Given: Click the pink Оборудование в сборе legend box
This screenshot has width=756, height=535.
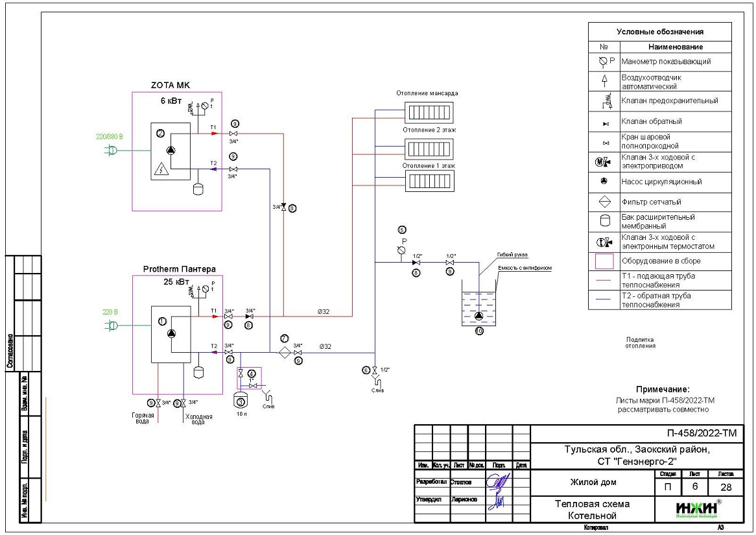Looking at the screenshot, I should 604,261.
